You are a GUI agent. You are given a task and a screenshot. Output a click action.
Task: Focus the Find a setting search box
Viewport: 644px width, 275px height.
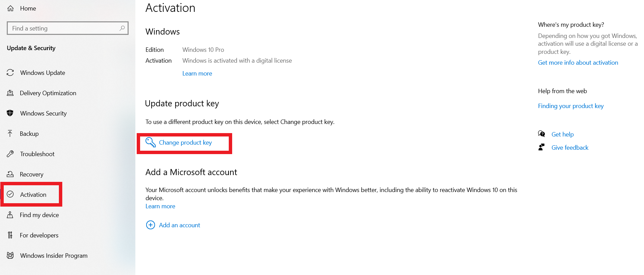[x=68, y=28]
